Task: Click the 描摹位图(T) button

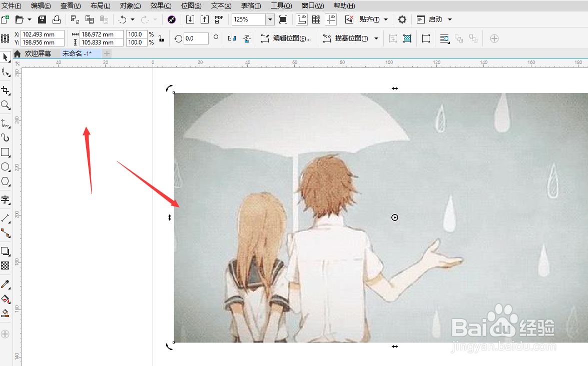Action: coord(346,38)
